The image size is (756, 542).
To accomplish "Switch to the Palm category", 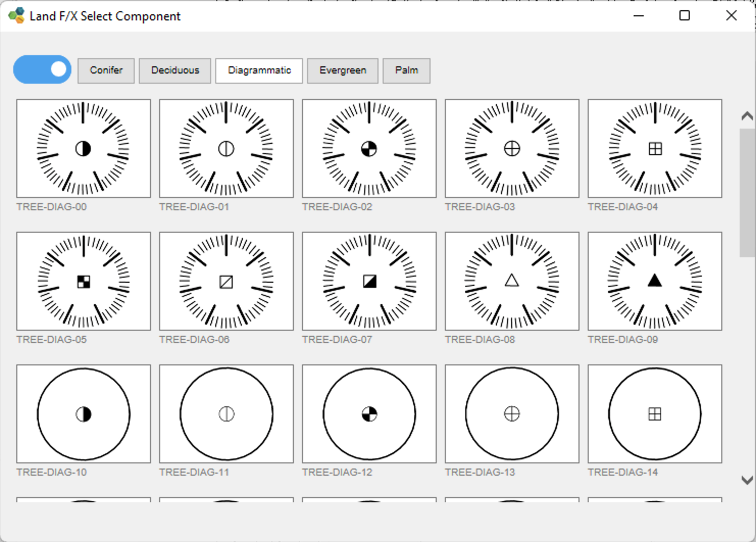I will click(407, 70).
